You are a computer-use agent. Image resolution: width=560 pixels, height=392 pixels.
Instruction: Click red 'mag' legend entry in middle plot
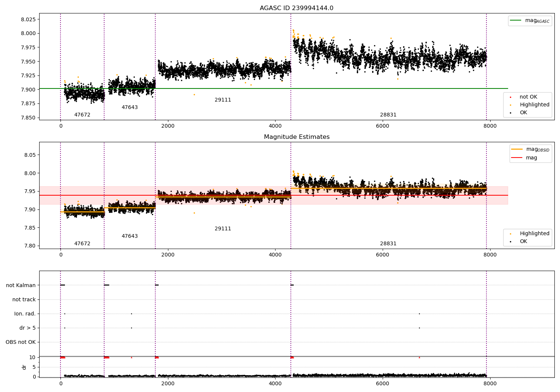pyautogui.click(x=525, y=158)
